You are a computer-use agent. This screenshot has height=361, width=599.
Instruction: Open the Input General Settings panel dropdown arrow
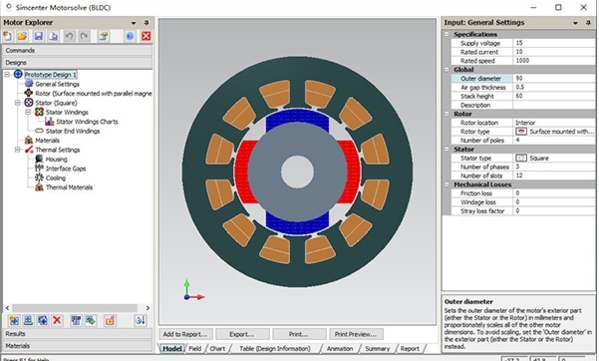click(x=575, y=23)
